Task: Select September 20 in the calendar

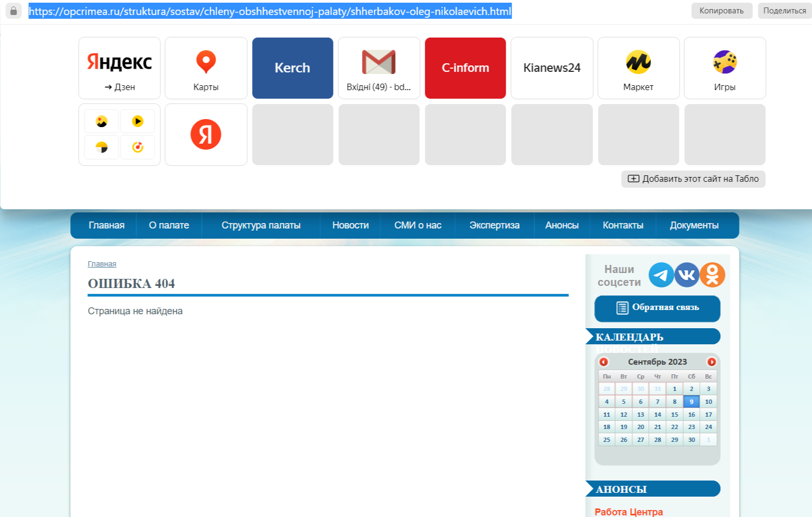Action: (641, 427)
